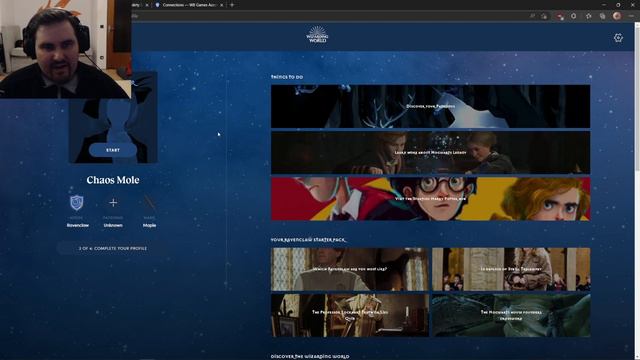Open the account settings gear icon

pos(618,38)
